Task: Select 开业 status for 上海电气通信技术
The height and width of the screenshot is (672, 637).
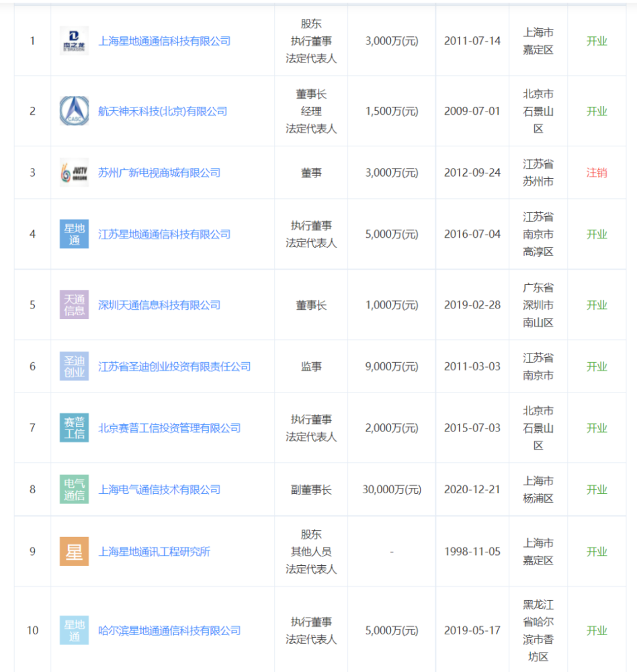Action: click(x=597, y=489)
